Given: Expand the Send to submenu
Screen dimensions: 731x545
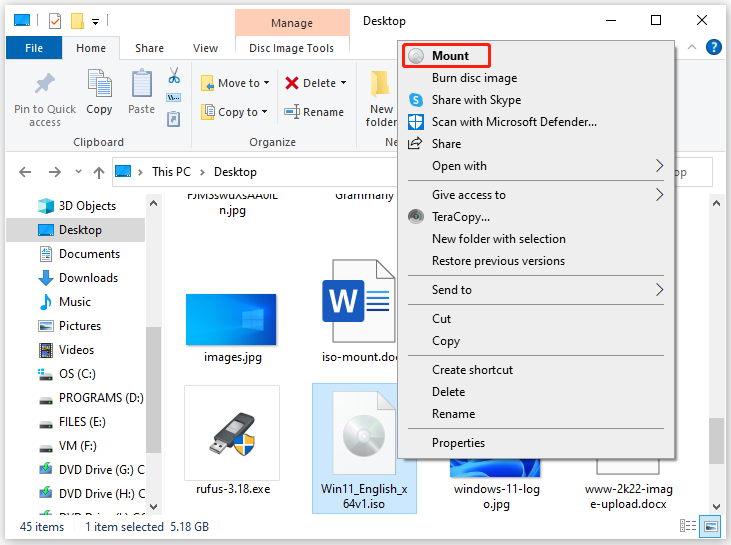Looking at the screenshot, I should tap(659, 290).
